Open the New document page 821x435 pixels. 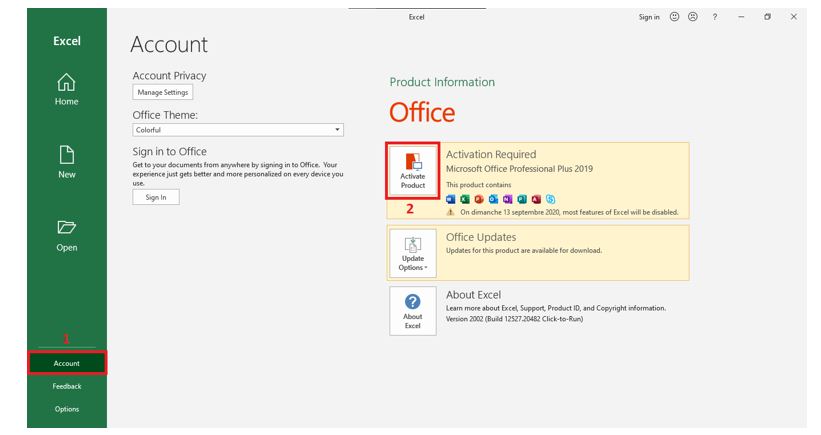pos(66,161)
